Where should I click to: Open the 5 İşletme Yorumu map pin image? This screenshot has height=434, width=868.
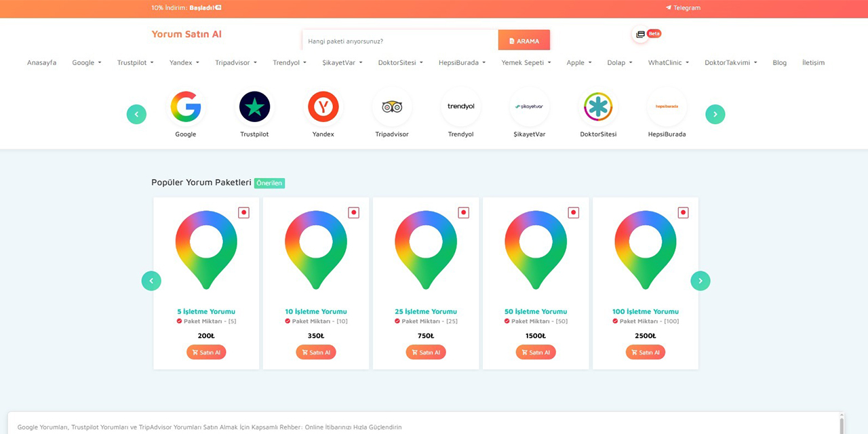206,250
